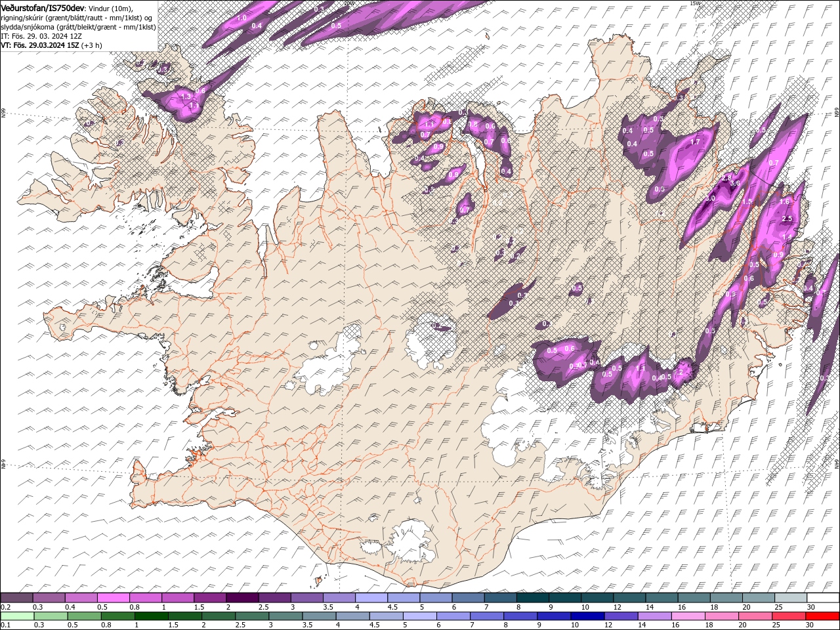Click the '15W' longitude label
This screenshot has width=840, height=630.
point(695,3)
